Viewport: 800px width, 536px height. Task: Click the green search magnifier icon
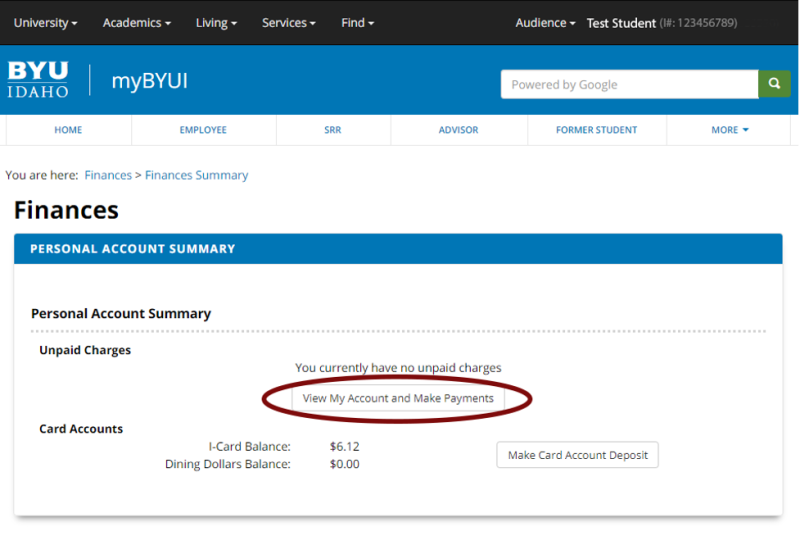[774, 84]
